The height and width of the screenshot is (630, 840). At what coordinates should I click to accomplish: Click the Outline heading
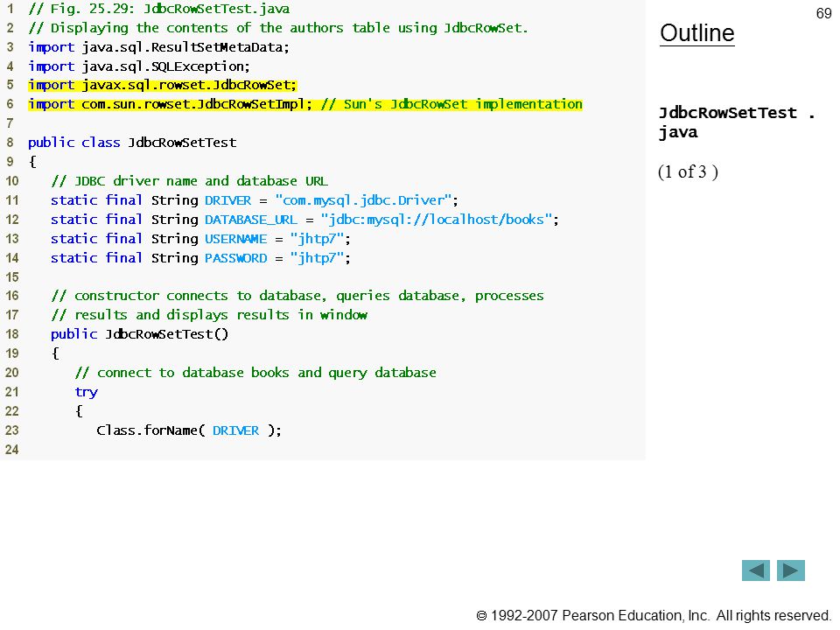(697, 33)
